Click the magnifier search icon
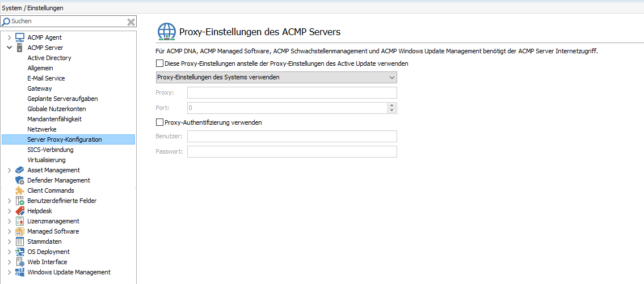 coord(6,22)
